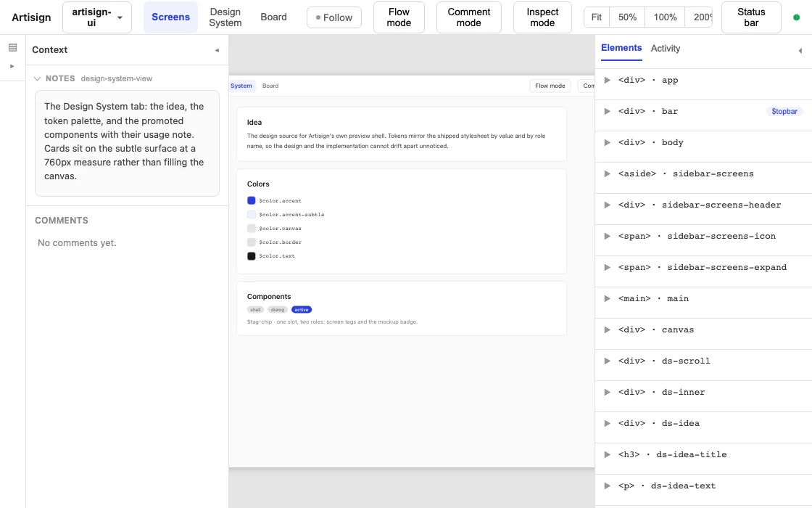The width and height of the screenshot is (812, 508).
Task: Click the shell tag chip
Action: [255, 310]
